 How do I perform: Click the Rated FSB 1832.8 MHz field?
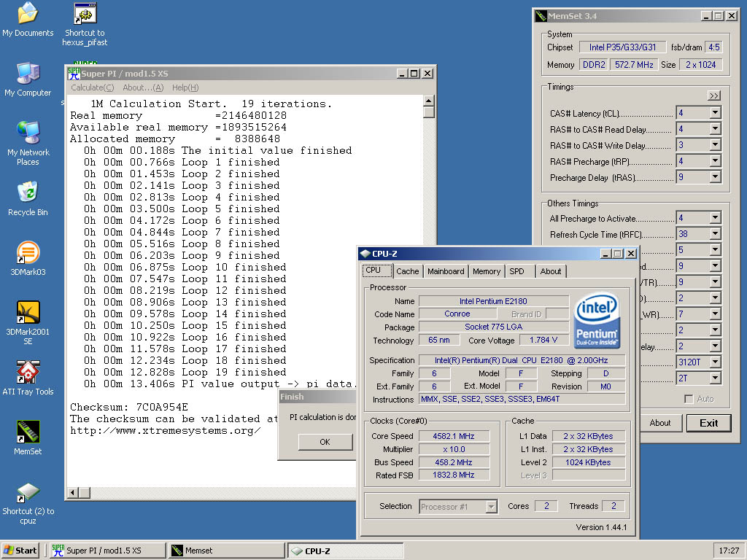(x=454, y=475)
